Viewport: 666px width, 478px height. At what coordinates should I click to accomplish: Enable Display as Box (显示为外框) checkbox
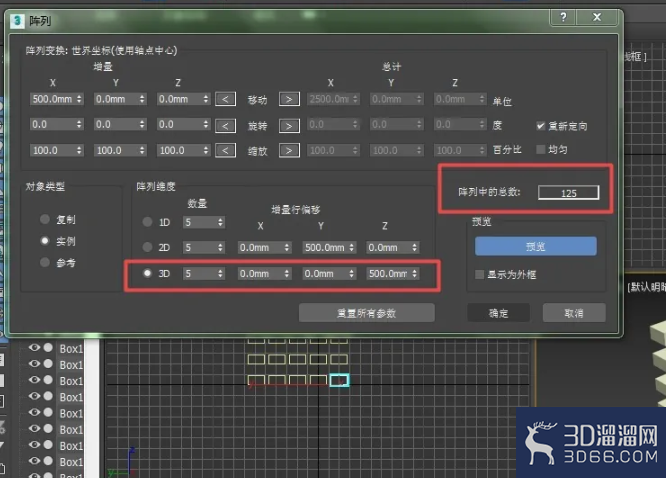point(479,274)
